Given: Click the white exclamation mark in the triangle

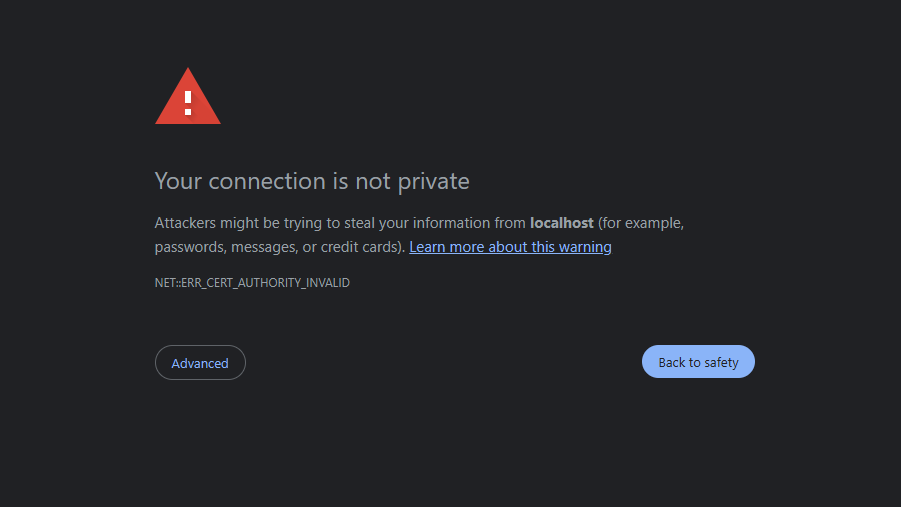Looking at the screenshot, I should click(188, 103).
